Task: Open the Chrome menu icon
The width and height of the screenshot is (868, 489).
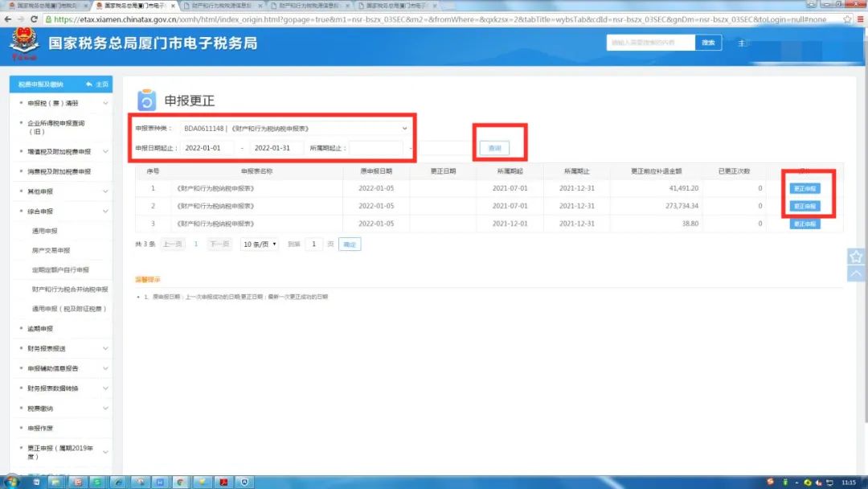Action: click(x=860, y=18)
